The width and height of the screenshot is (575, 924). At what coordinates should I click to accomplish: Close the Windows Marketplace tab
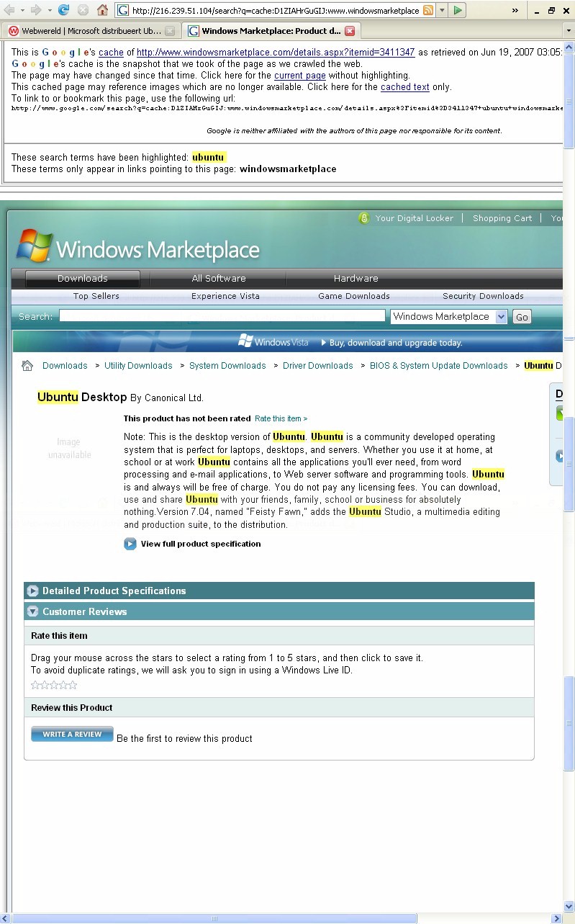click(x=350, y=31)
